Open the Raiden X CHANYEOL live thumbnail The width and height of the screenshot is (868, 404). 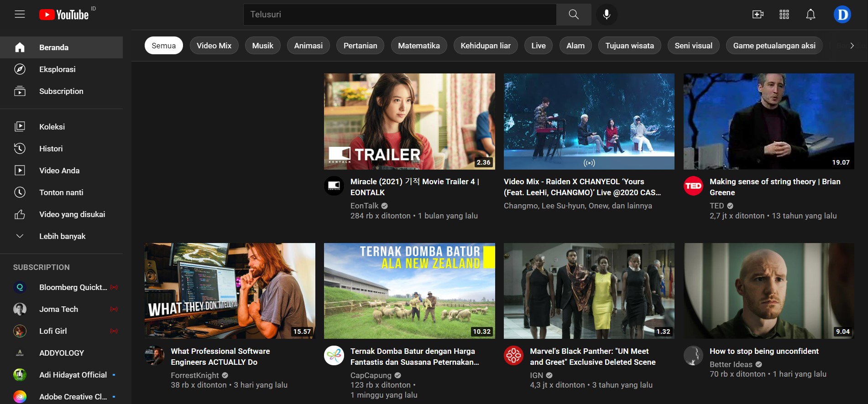pos(589,121)
